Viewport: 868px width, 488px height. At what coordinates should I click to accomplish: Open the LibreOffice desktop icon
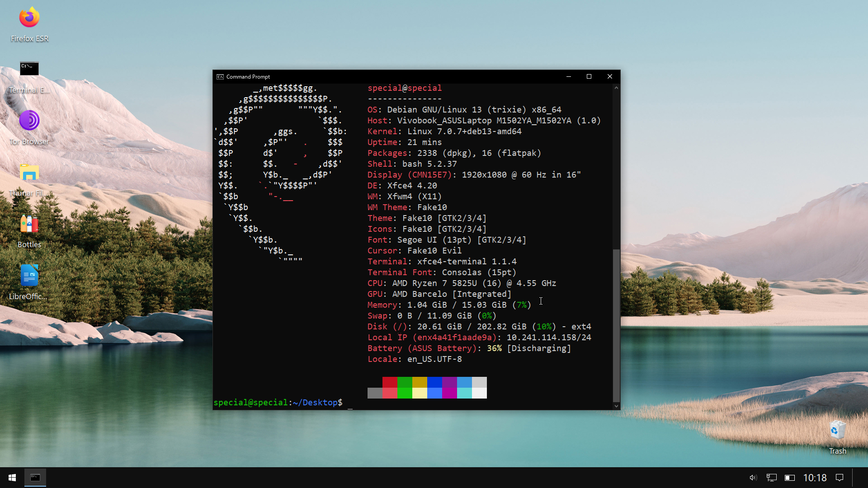tap(29, 283)
